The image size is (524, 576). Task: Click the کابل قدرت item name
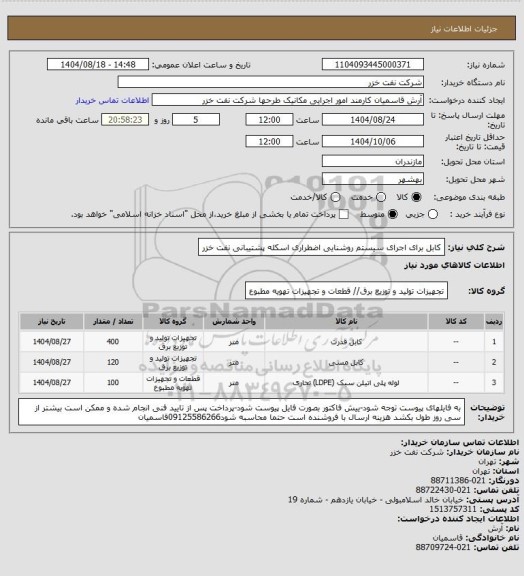point(346,342)
